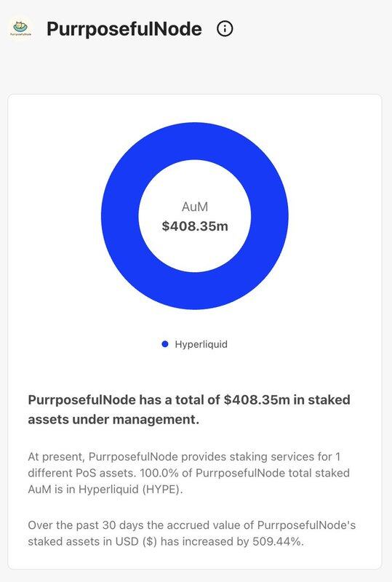Click the Hyperliquid (HYPE) text mention
This screenshot has width=392, height=582.
[131, 489]
